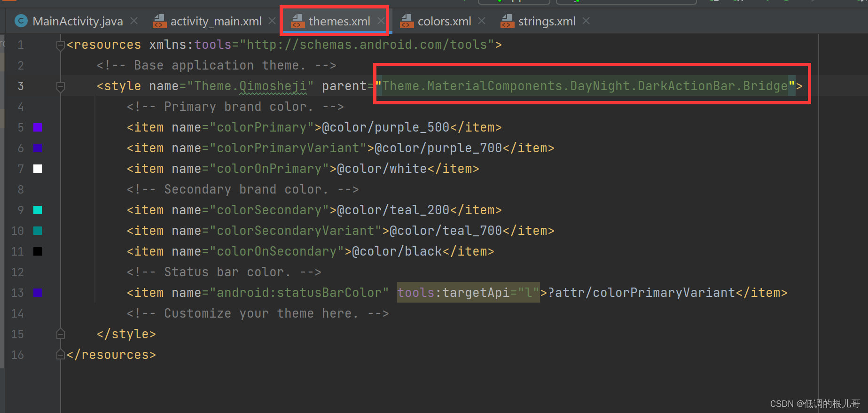Viewport: 868px width, 413px height.
Task: Open the statusBarColor gutter swatch on line 13
Action: [38, 293]
